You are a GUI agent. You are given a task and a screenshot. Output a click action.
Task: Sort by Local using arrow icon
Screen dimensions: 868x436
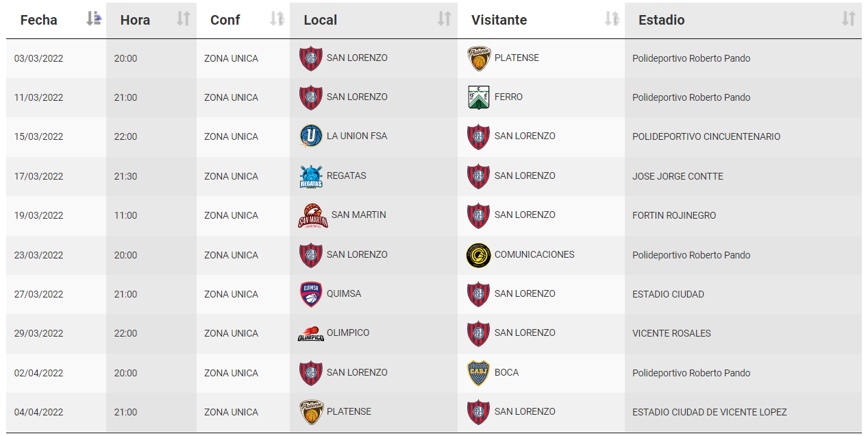pos(444,19)
